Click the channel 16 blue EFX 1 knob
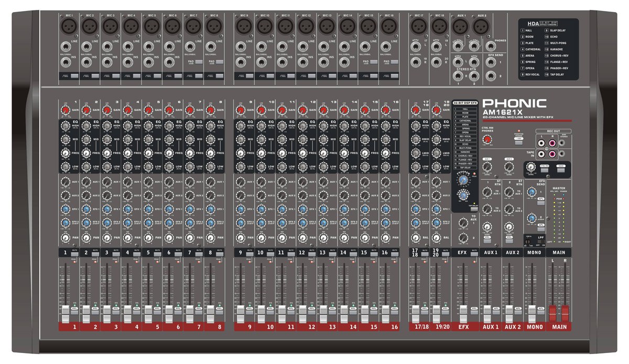The height and width of the screenshot is (364, 629). (x=385, y=209)
